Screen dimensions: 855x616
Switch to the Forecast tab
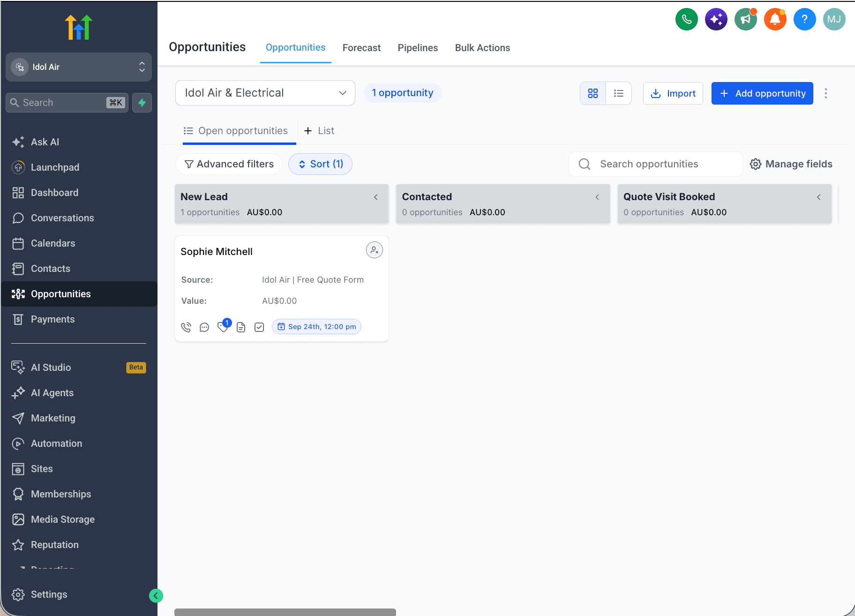click(x=361, y=48)
